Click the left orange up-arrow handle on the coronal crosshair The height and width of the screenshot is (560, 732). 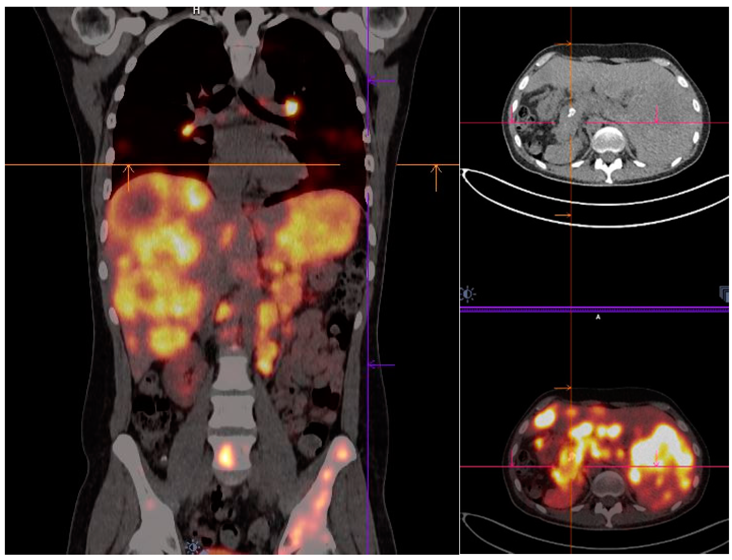pos(129,176)
